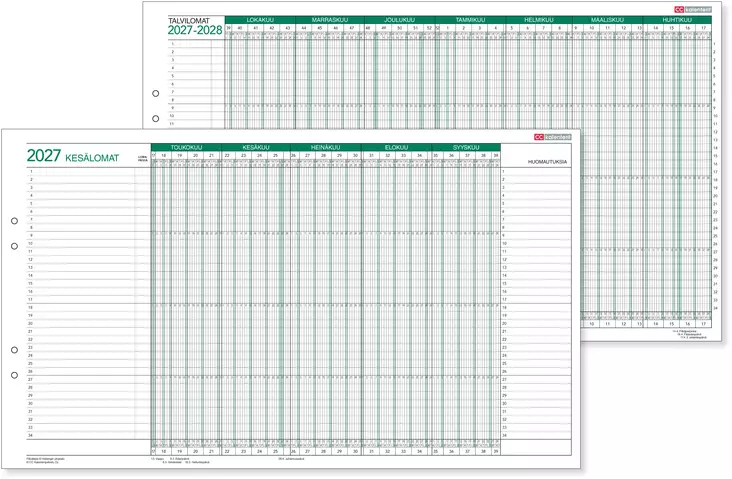The width and height of the screenshot is (732, 479).
Task: Select the MARRASKUU month header
Action: (330, 20)
